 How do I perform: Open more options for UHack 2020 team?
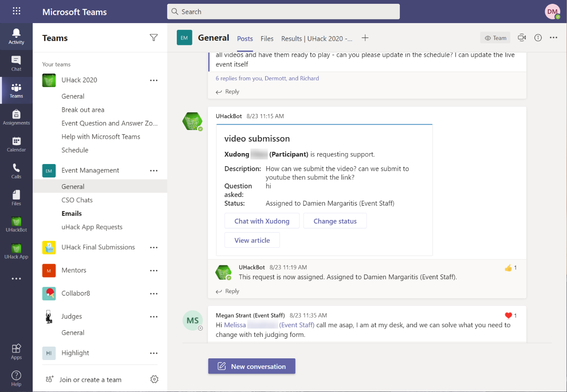coord(154,80)
